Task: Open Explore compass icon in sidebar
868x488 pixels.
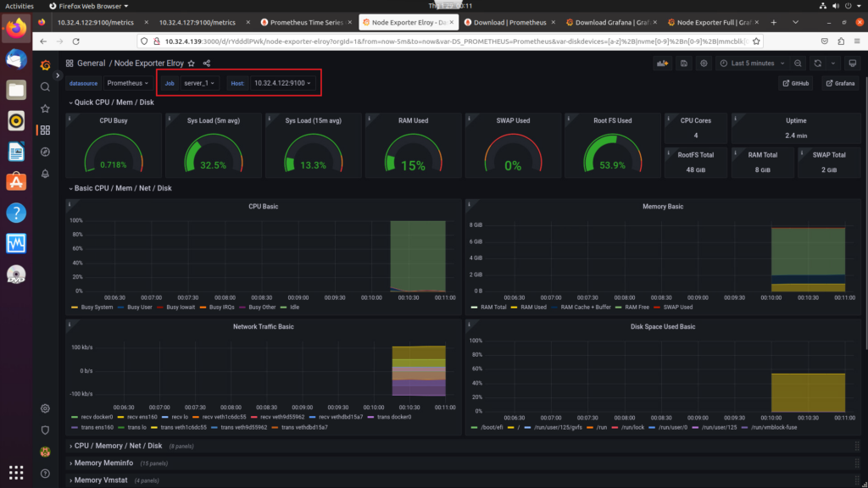Action: [x=46, y=152]
